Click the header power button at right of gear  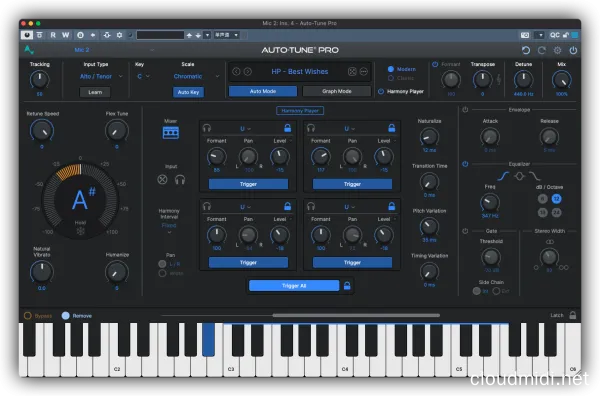click(573, 50)
